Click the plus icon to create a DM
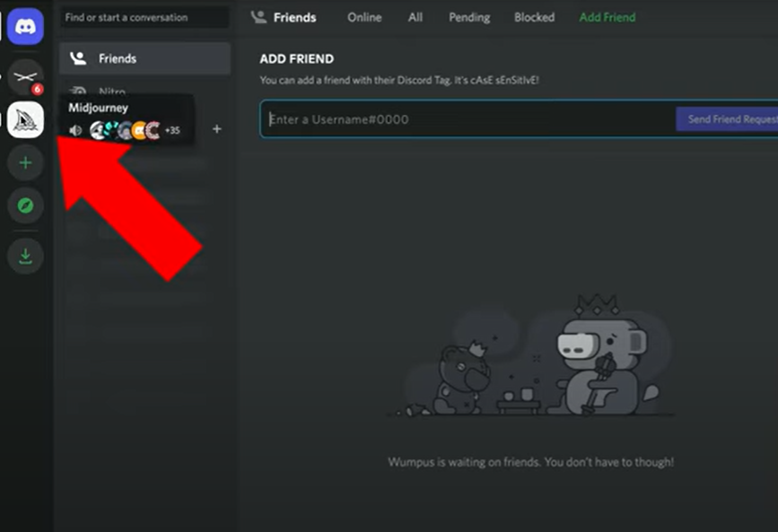778x532 pixels. pos(216,129)
